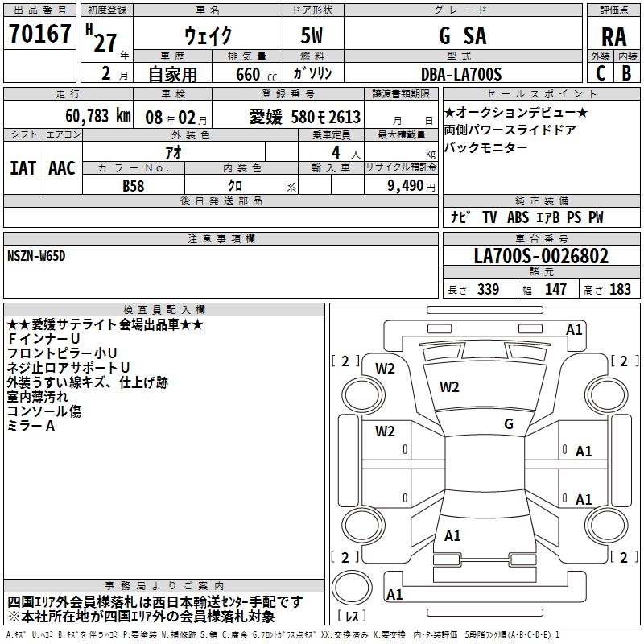Click inspector note フロントピラー小U

[62, 353]
